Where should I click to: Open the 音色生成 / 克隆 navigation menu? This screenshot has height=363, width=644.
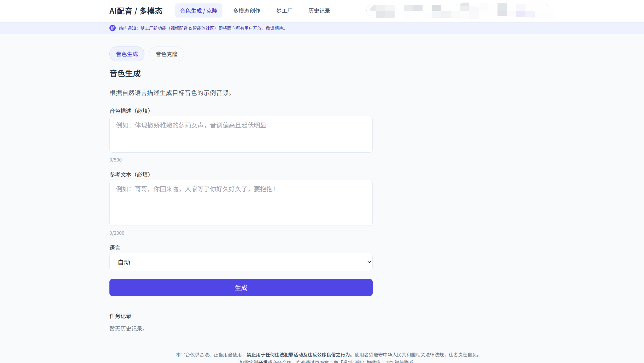(198, 10)
